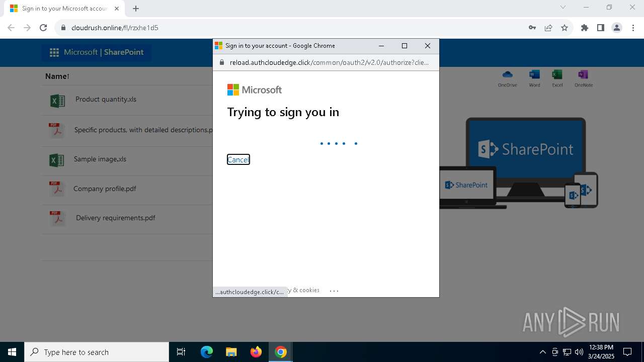Click the Excel app icon in header
The image size is (644, 362).
click(x=557, y=78)
